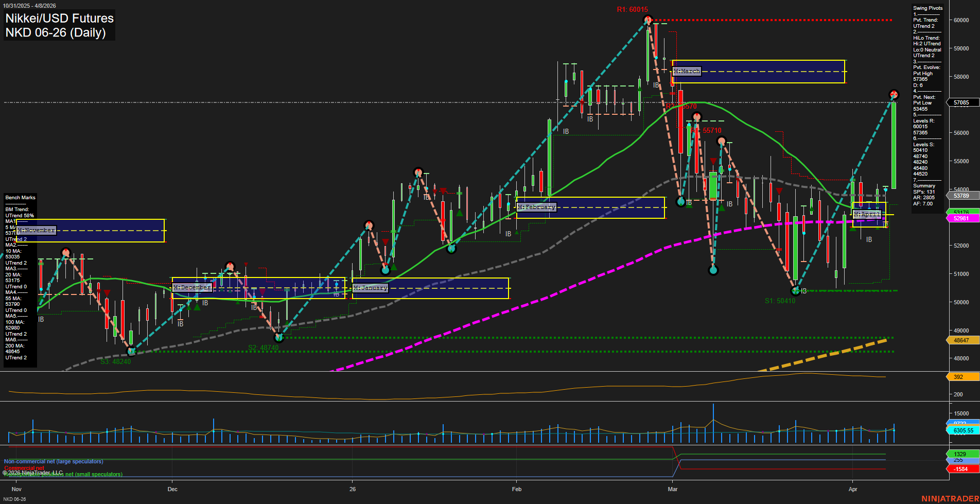Open the 10/31/2025 - 4/8/2026 date range selector
This screenshot has height=504, width=980.
pos(31,5)
